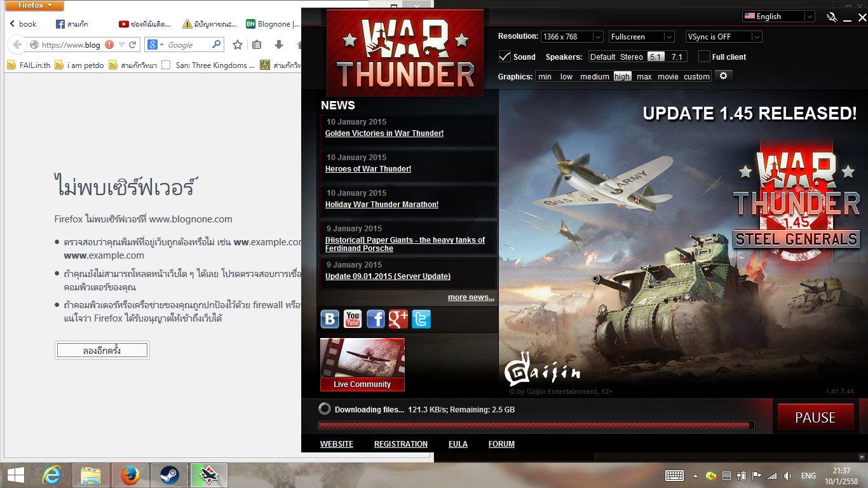Click the network signal icon in system tray

point(773,476)
